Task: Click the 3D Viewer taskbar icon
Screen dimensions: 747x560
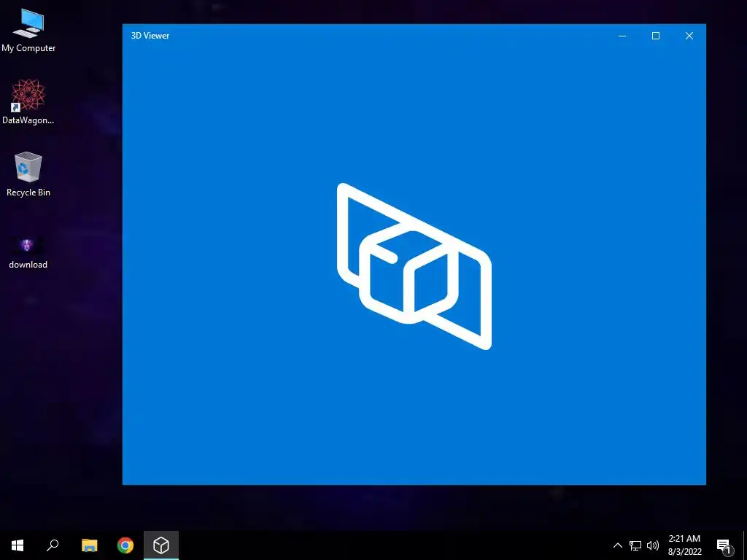Action: [161, 545]
